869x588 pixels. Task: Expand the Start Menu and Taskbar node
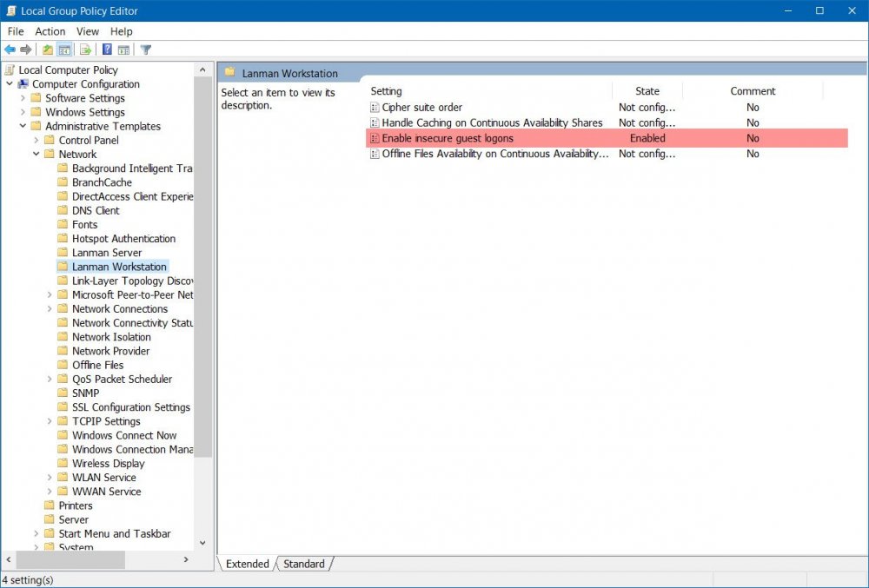pyautogui.click(x=36, y=534)
